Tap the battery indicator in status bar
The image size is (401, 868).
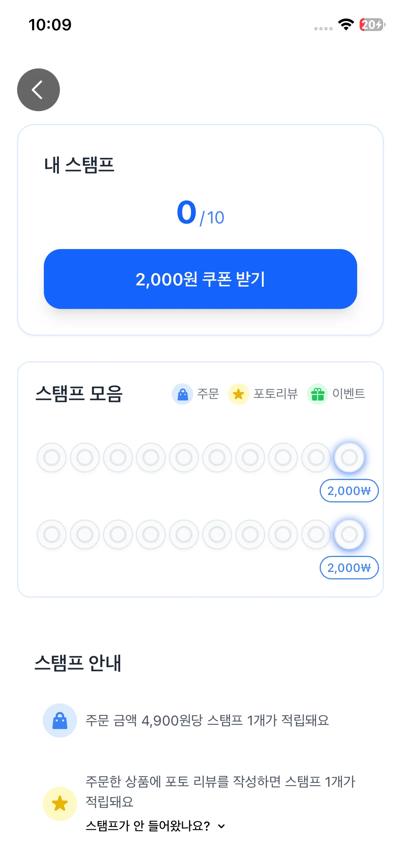tap(372, 25)
